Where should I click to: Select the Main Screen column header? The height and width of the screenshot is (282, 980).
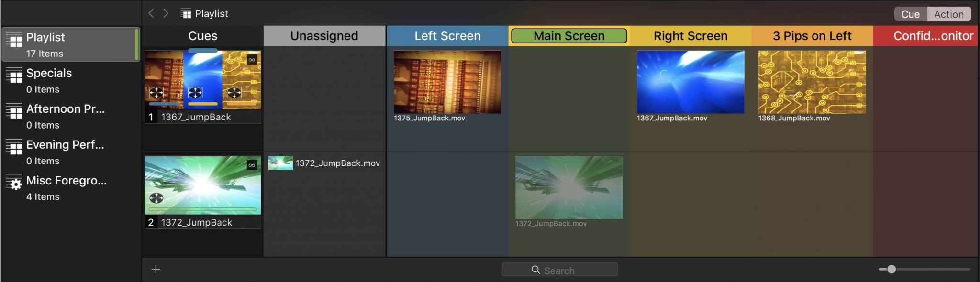pos(569,36)
